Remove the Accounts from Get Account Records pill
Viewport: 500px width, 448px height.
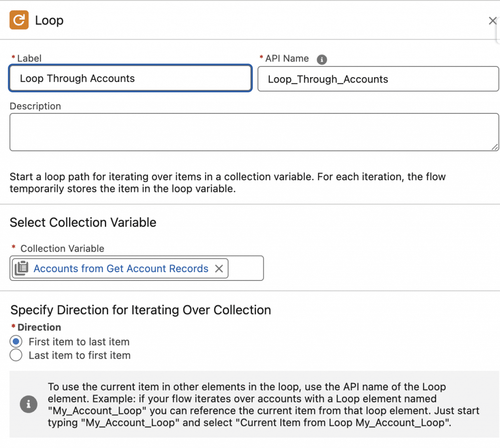(219, 269)
